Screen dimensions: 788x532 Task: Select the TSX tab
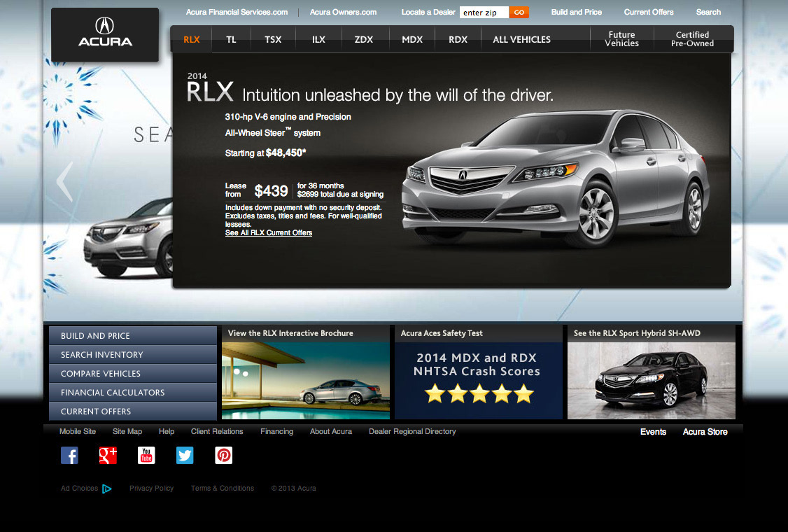tap(273, 39)
